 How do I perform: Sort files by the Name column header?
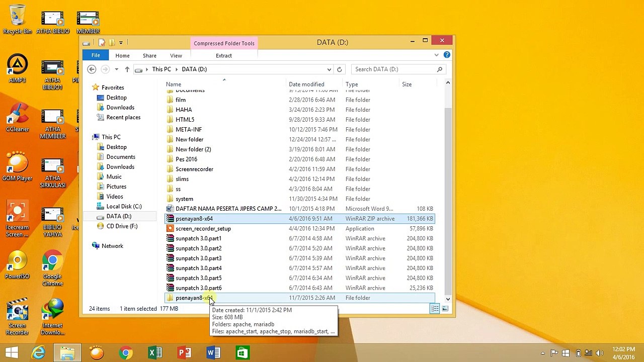tap(226, 84)
